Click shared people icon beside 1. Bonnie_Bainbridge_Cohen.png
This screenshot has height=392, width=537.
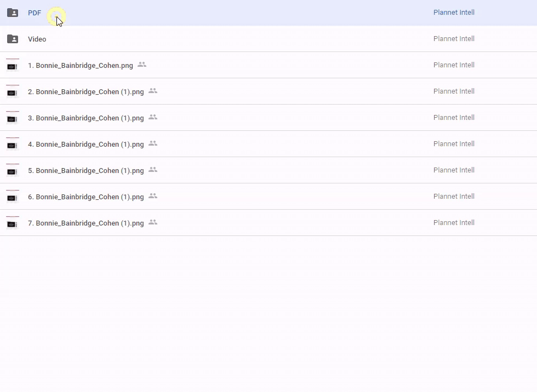[x=142, y=65]
